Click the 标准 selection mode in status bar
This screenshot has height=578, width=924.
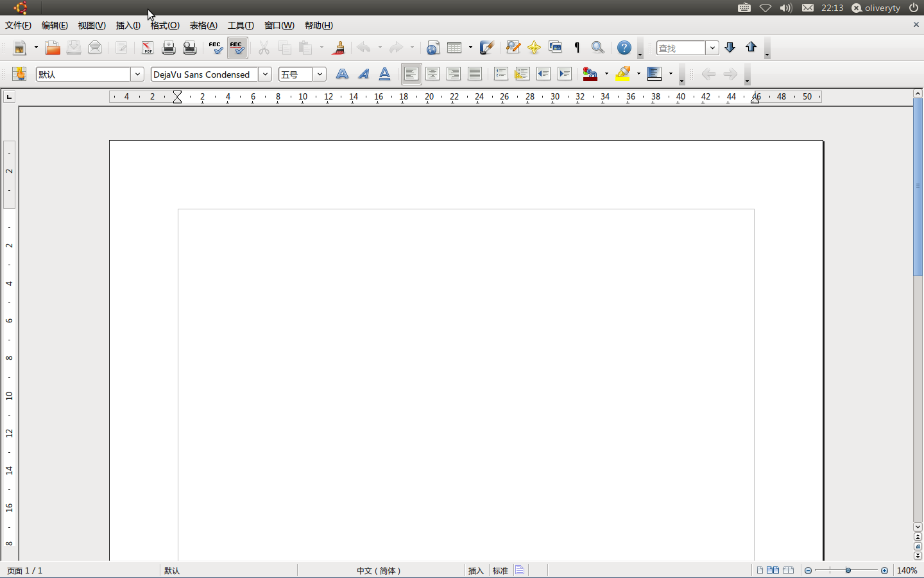[500, 570]
